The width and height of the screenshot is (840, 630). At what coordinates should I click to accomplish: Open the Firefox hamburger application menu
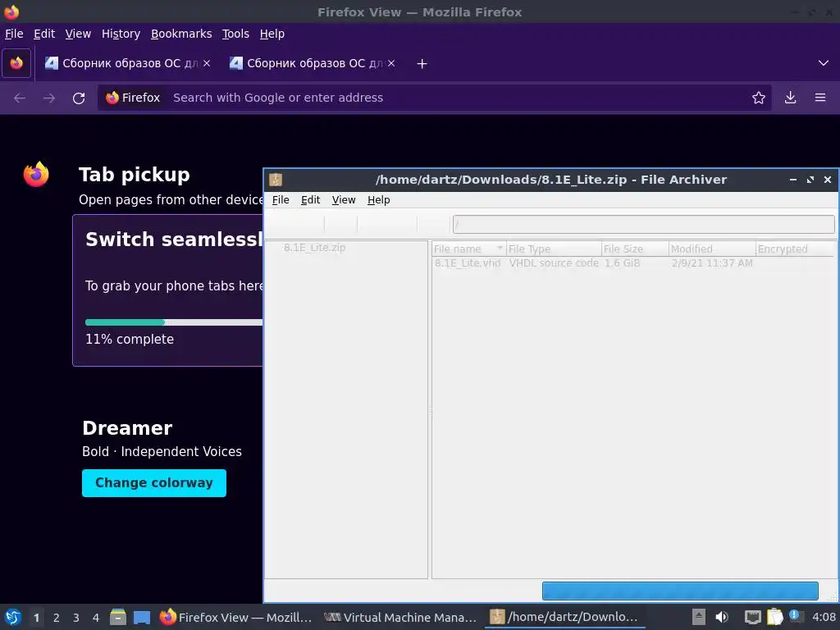820,98
